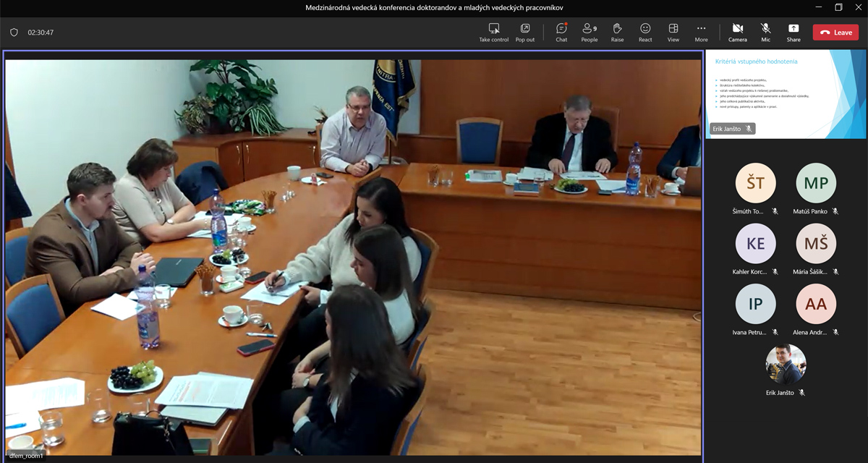Viewport: 868px width, 463px height.
Task: Click the shield security icon
Action: (14, 33)
